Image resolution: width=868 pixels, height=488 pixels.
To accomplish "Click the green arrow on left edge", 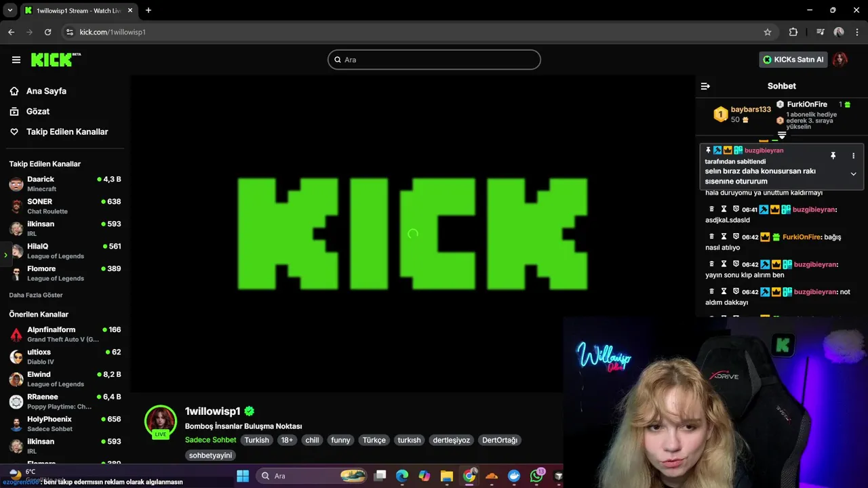I will (x=5, y=255).
